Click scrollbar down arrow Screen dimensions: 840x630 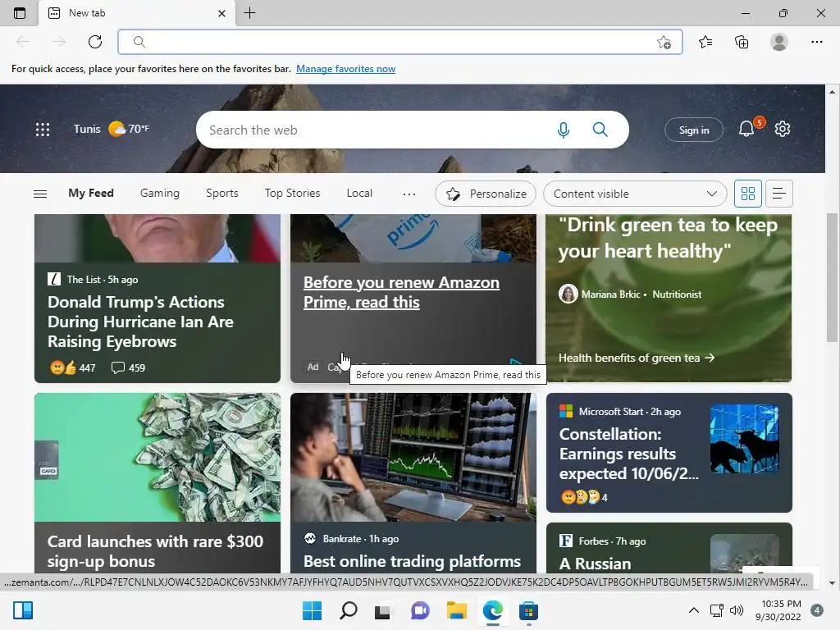832,583
